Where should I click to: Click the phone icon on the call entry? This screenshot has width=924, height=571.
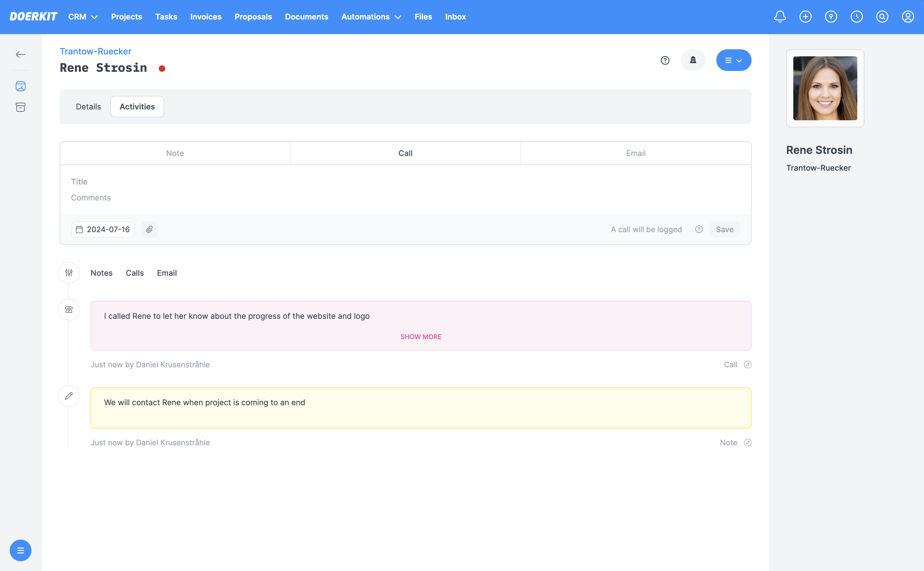69,309
